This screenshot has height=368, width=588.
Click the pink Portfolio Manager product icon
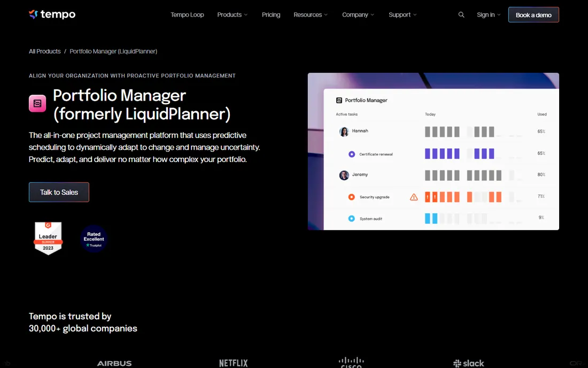pyautogui.click(x=37, y=104)
